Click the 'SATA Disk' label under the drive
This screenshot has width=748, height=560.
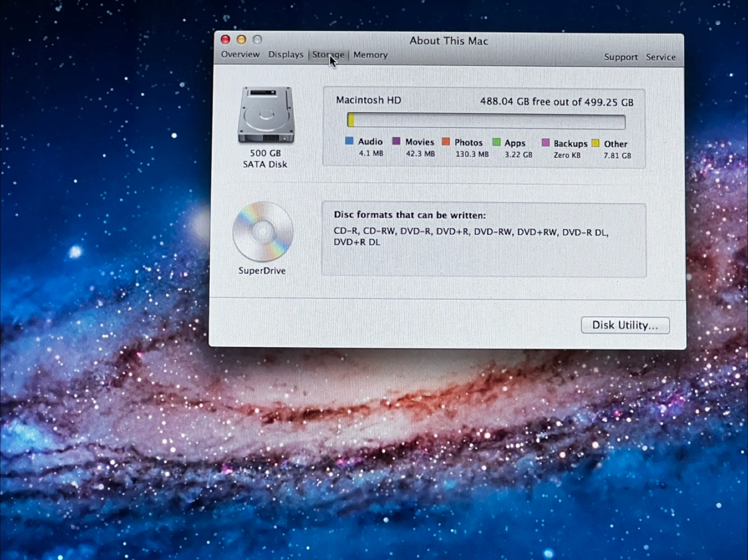pos(265,164)
